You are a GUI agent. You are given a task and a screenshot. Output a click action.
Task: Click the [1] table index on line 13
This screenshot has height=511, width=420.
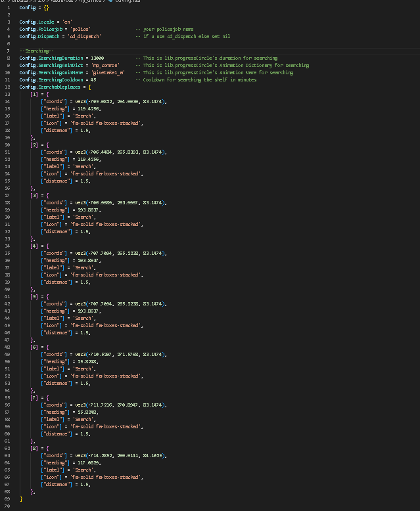pos(34,94)
